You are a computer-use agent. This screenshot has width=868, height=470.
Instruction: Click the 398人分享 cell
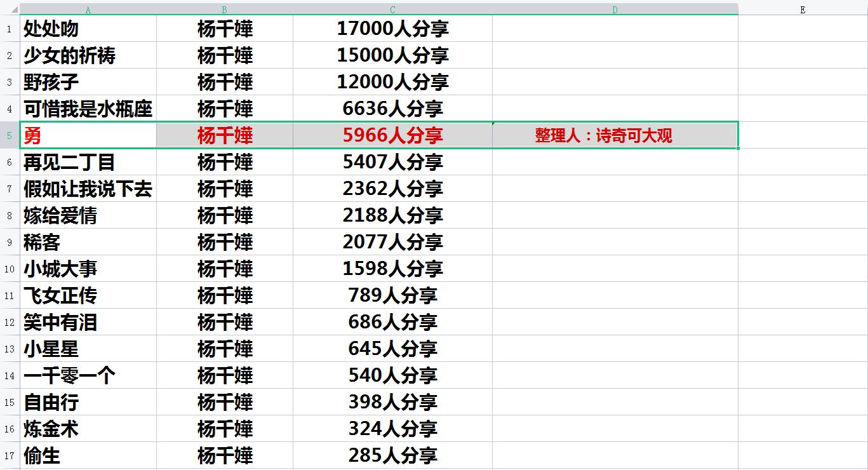click(x=392, y=402)
